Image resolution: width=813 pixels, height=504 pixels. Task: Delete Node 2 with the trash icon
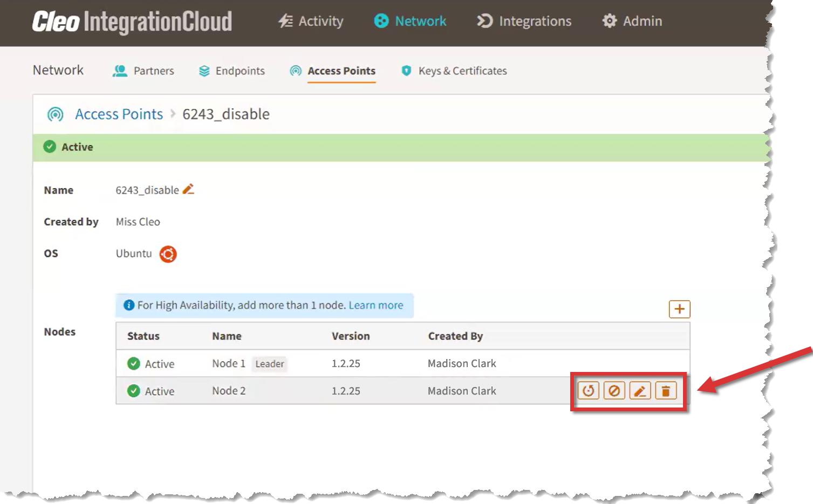point(666,390)
